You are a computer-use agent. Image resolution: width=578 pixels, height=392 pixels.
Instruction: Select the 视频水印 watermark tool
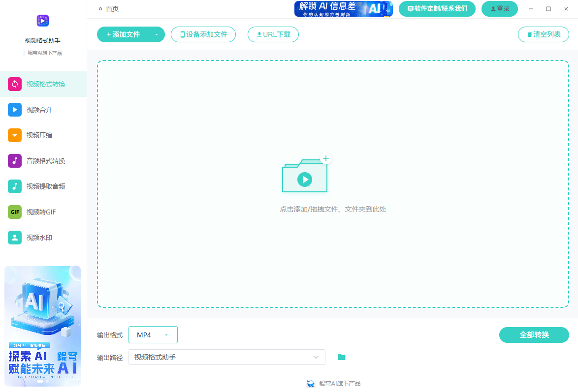tap(43, 237)
